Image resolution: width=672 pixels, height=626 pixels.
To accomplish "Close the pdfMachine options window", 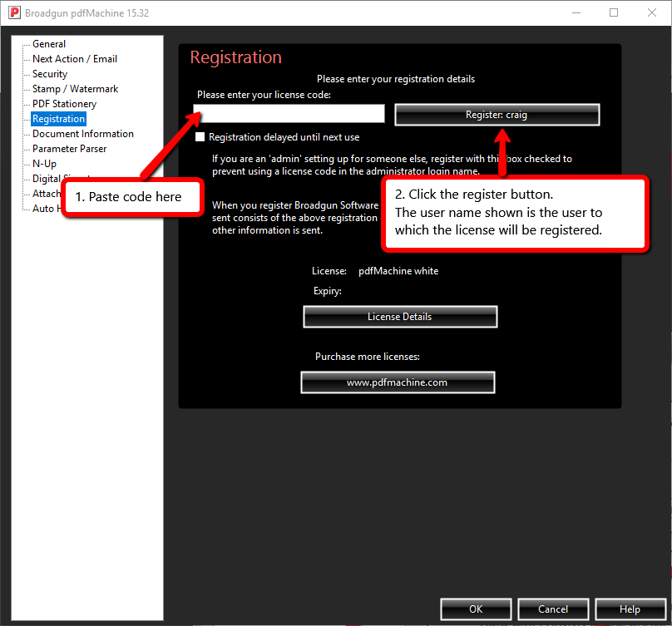I will pyautogui.click(x=652, y=12).
